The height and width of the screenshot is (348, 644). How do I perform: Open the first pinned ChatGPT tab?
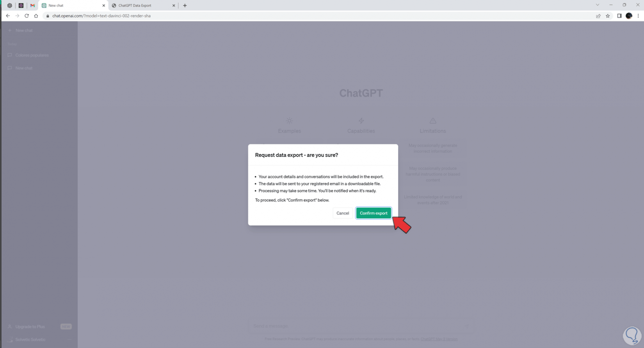[10, 5]
